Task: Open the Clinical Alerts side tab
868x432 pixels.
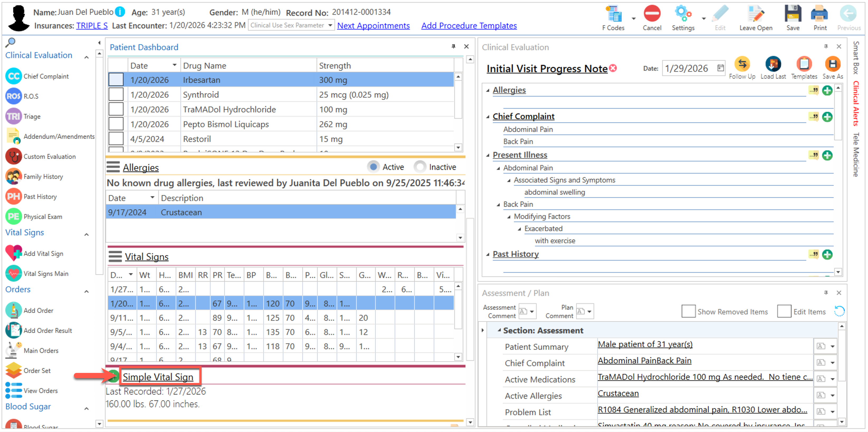Action: [x=856, y=103]
